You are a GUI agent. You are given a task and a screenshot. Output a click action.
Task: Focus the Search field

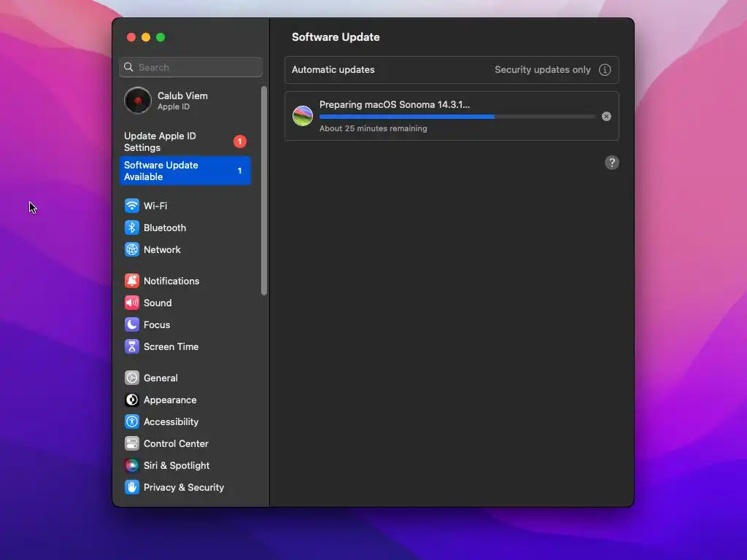[x=190, y=67]
